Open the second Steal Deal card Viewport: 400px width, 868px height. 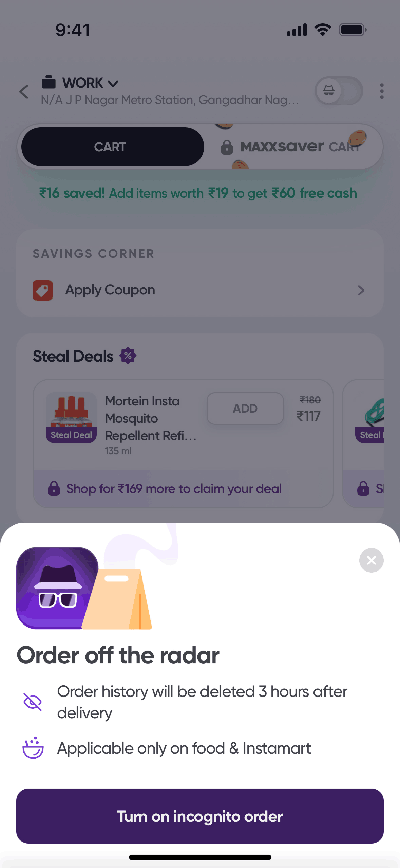tap(363, 444)
